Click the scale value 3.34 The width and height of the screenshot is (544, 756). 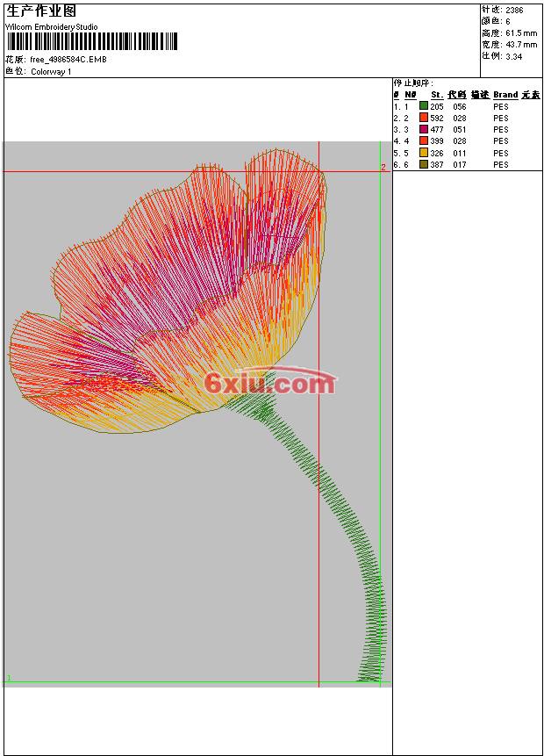coord(513,56)
